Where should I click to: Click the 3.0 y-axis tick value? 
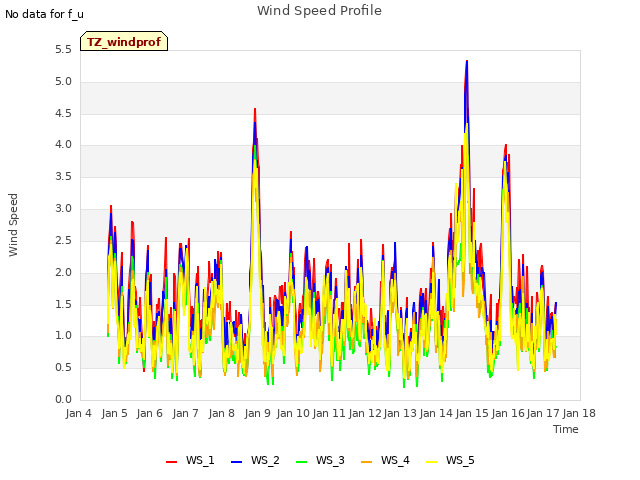[63, 209]
